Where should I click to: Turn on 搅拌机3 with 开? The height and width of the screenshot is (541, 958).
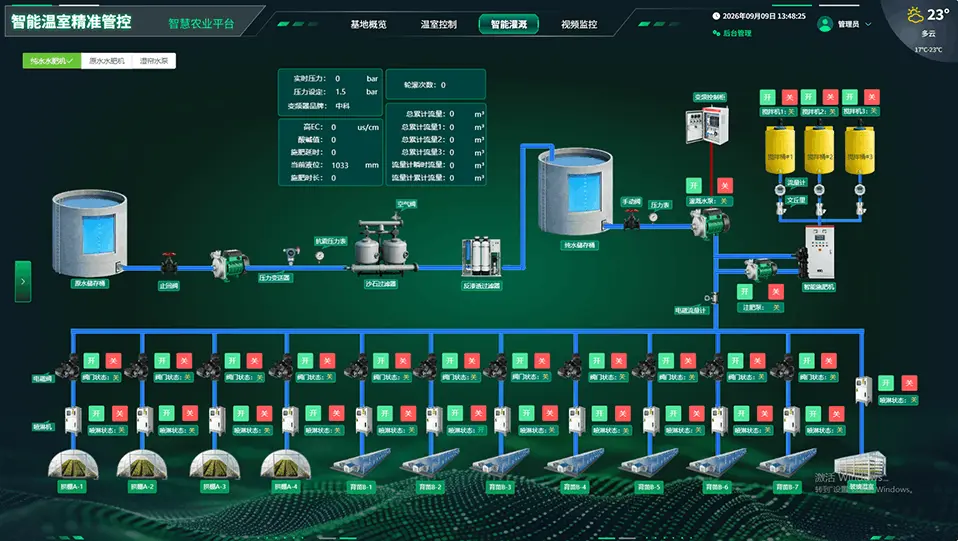pyautogui.click(x=850, y=97)
